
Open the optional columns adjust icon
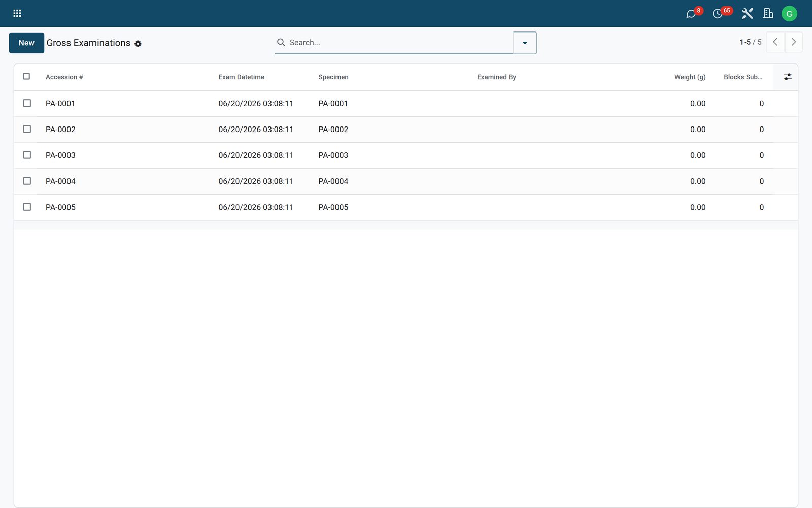point(787,77)
